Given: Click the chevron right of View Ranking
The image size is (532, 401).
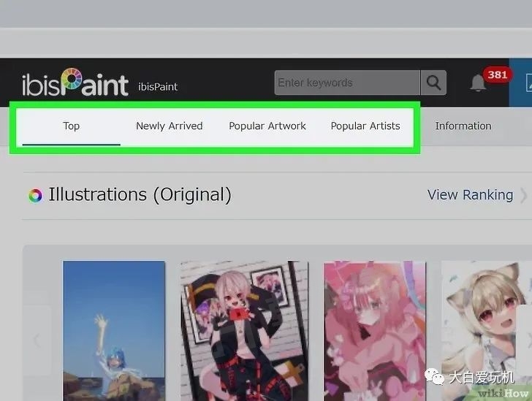Looking at the screenshot, I should tap(523, 195).
